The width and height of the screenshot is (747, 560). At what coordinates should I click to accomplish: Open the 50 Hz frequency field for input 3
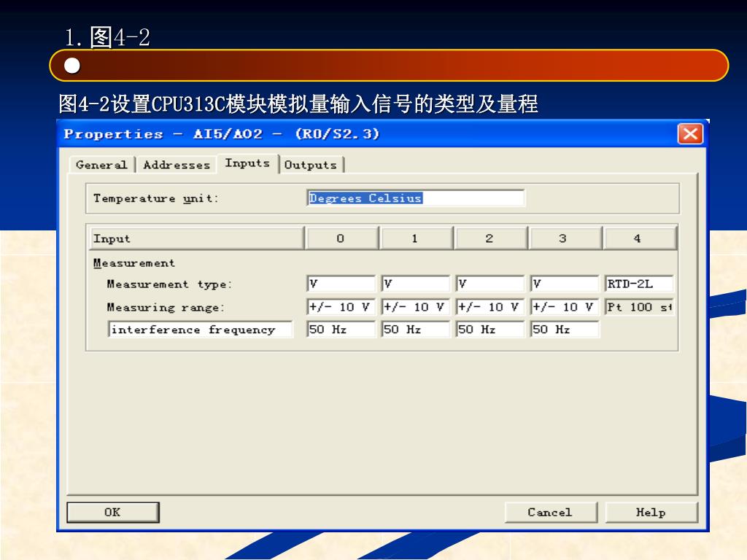[564, 330]
